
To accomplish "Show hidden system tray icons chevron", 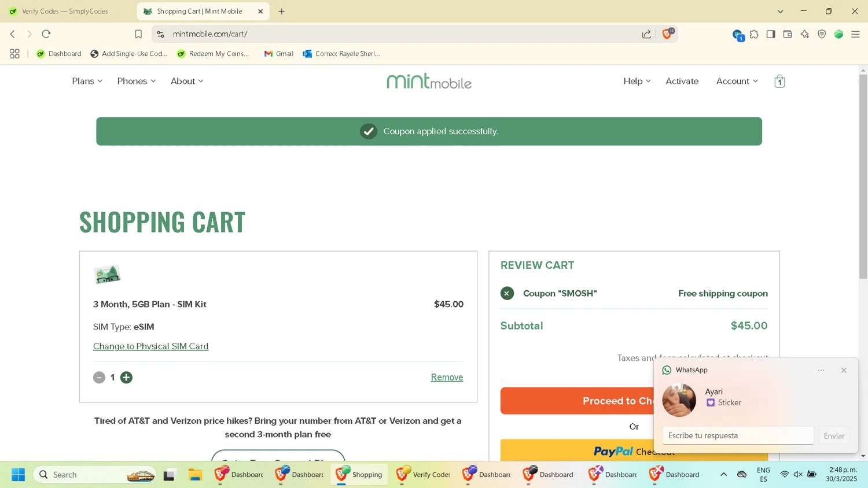I will [723, 474].
